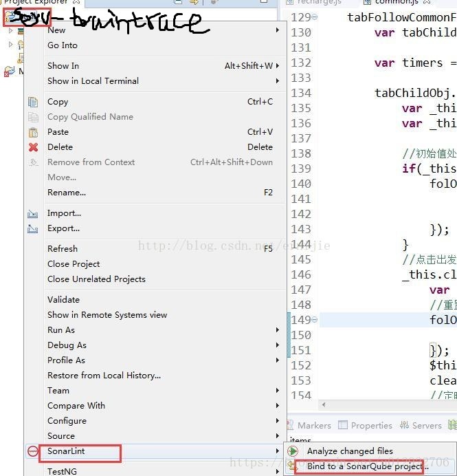Screen dimensions: 457x476
Task: Expand the Debug As submenu arrow
Action: click(277, 345)
